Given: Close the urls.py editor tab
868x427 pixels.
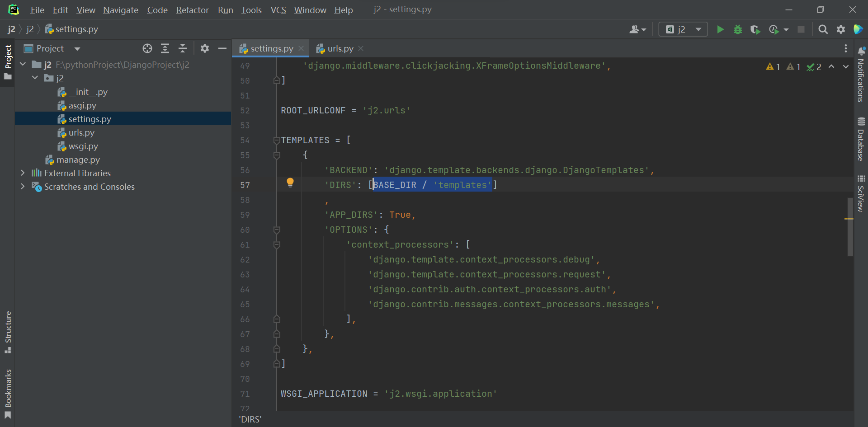Looking at the screenshot, I should 361,48.
